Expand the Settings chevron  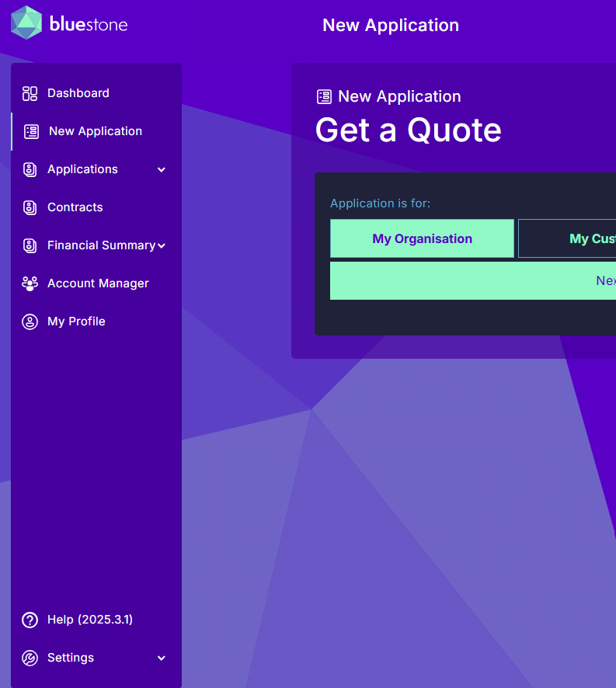click(162, 658)
